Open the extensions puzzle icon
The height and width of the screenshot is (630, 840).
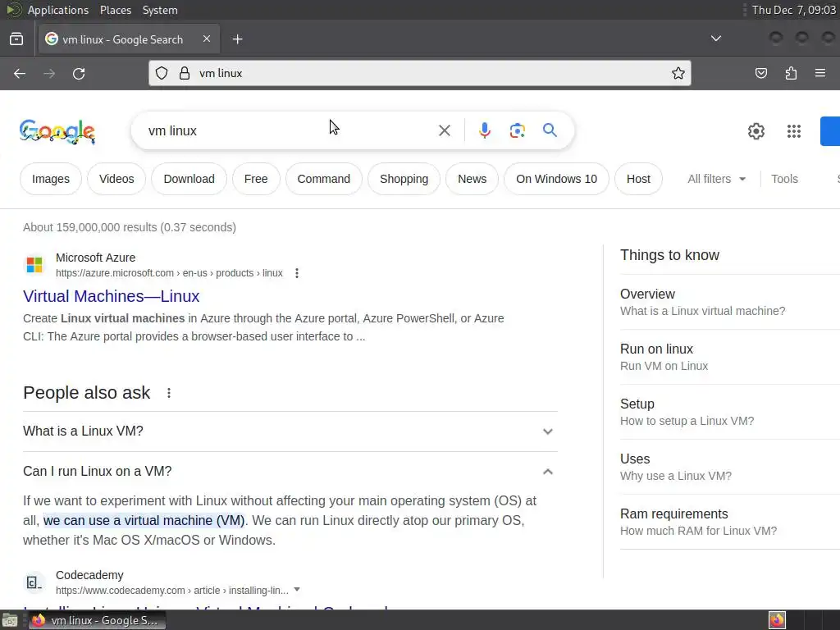(x=791, y=73)
